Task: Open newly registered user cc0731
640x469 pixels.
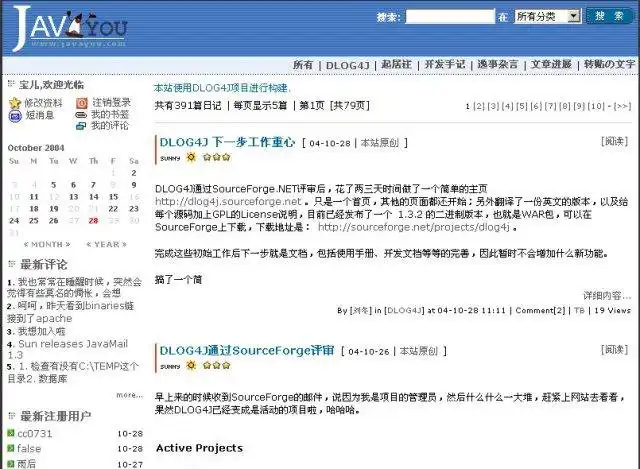Action: tap(35, 433)
